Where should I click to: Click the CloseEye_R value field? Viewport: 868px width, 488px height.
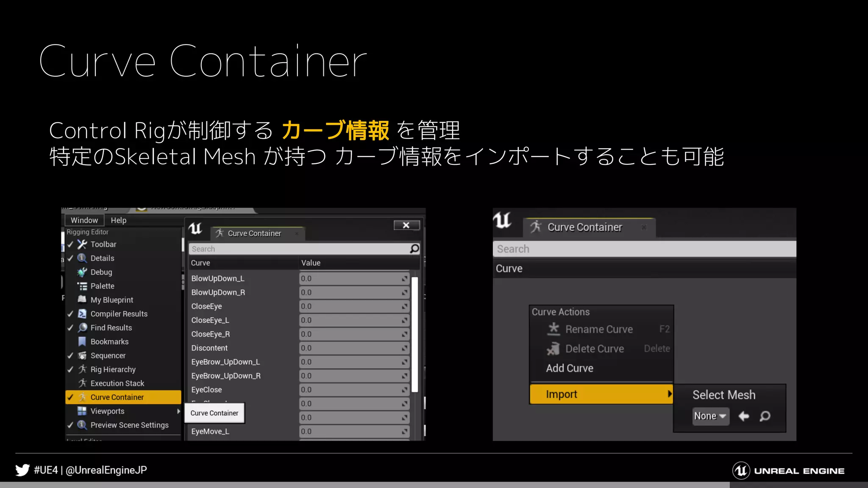coord(354,334)
